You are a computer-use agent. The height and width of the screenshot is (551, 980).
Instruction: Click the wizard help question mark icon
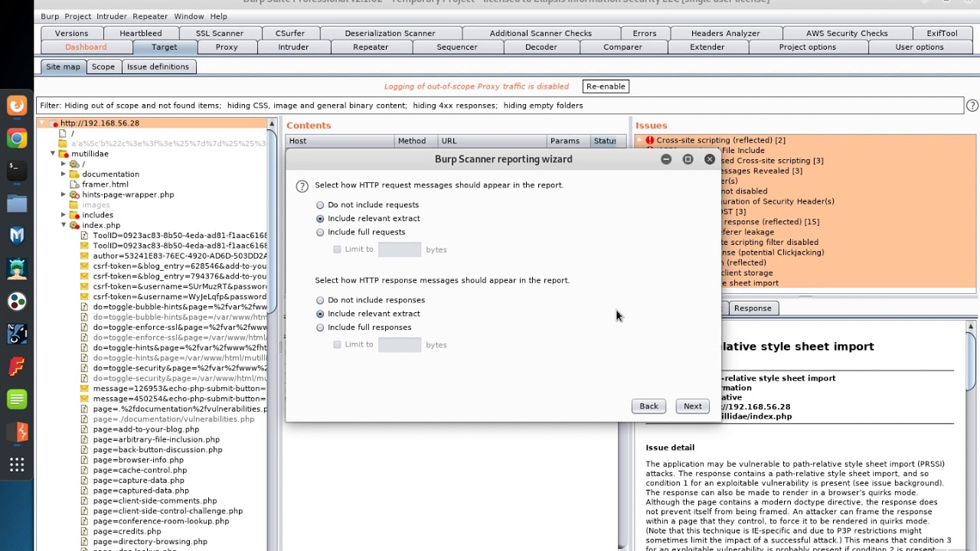tap(302, 186)
